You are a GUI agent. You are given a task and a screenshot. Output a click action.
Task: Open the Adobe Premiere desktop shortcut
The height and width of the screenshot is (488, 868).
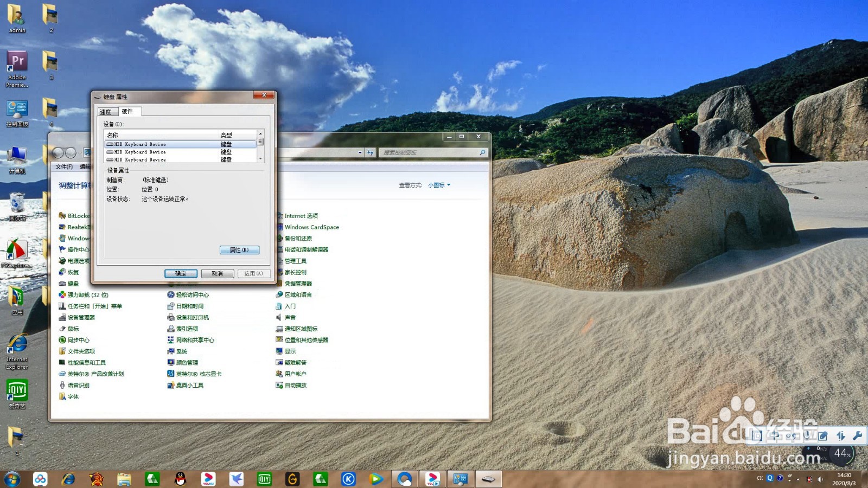[x=17, y=69]
